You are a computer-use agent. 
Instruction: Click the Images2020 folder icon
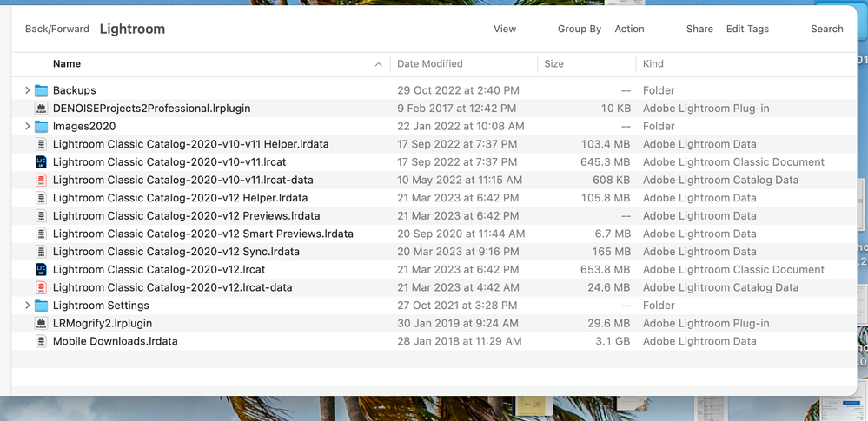(41, 126)
